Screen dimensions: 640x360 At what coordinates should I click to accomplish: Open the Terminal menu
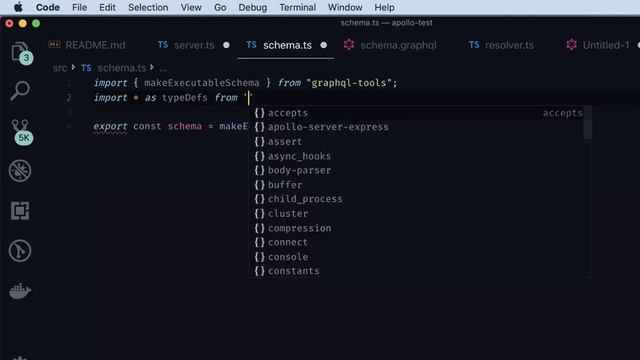click(x=298, y=7)
